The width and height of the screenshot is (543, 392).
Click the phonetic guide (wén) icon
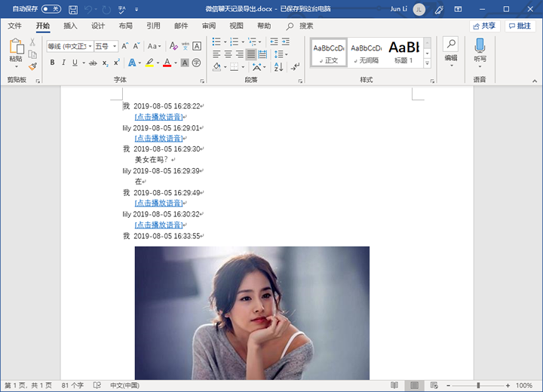[186, 46]
